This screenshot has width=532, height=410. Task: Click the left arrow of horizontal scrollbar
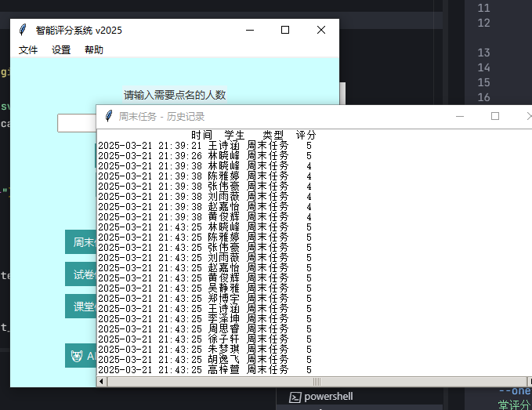coord(101,382)
